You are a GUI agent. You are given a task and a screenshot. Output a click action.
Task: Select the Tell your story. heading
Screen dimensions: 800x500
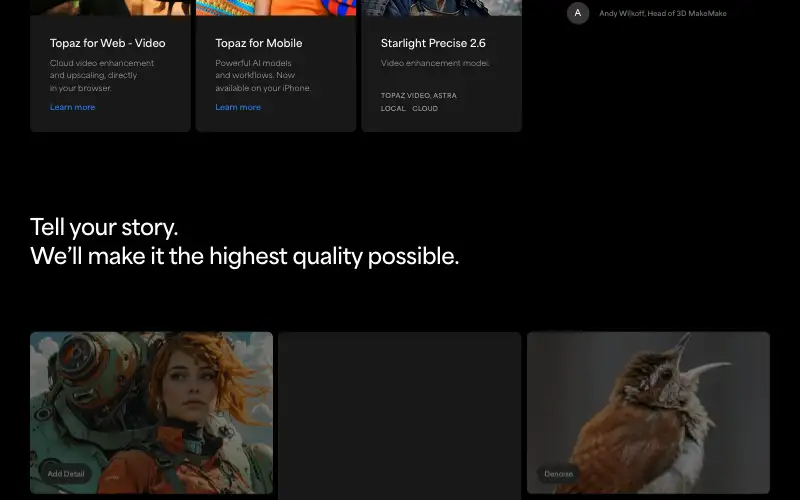(x=104, y=227)
